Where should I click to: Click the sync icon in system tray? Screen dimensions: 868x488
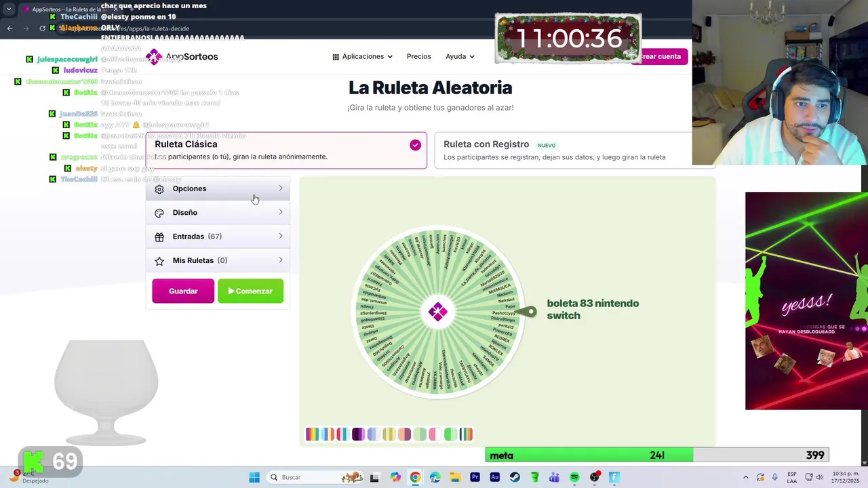point(760,477)
